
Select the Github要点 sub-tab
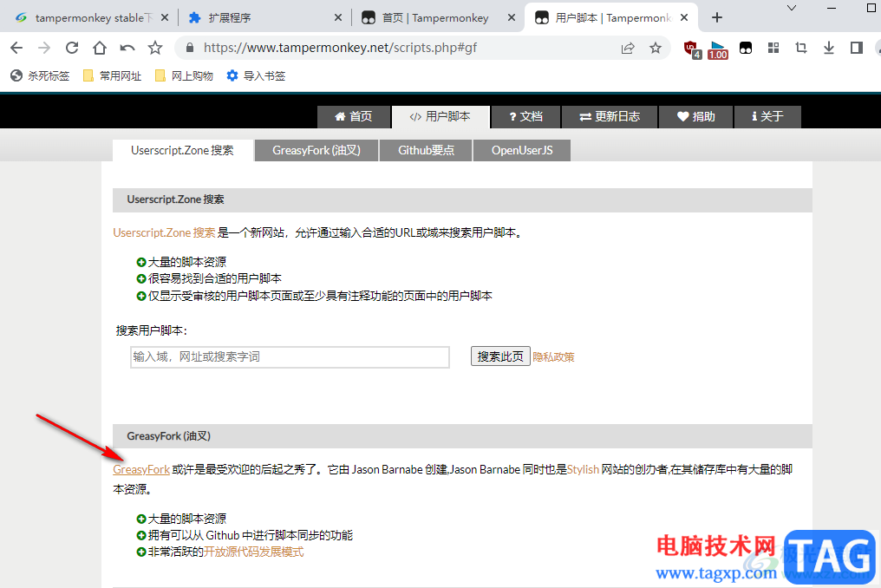pyautogui.click(x=426, y=150)
